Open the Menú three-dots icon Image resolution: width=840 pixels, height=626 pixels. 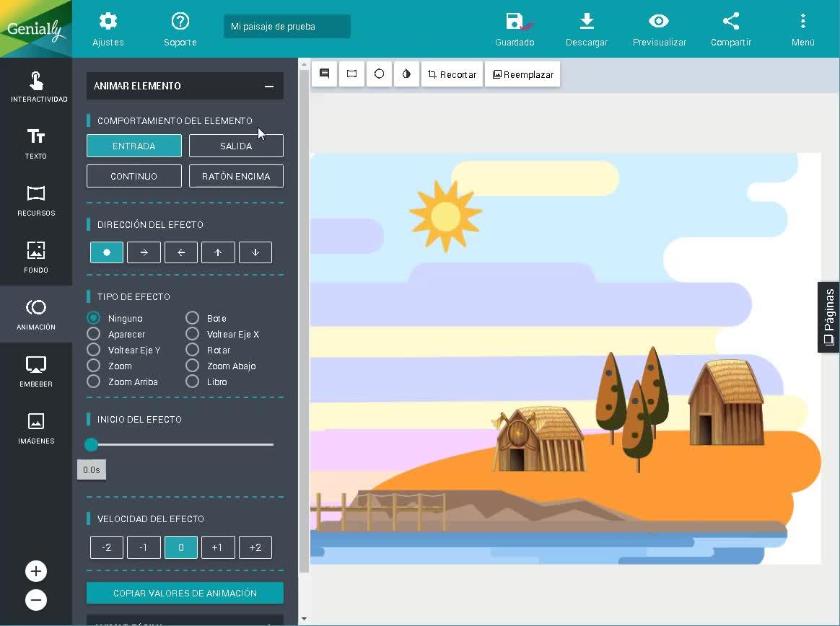802,29
